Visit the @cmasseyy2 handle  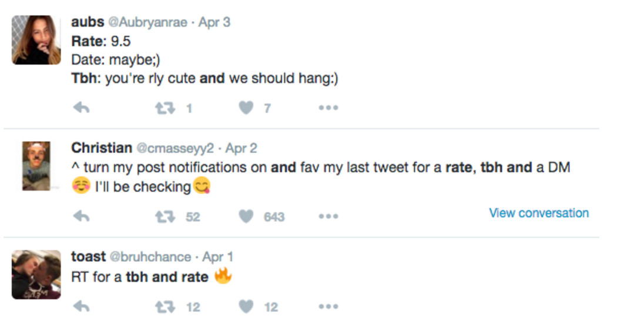pyautogui.click(x=175, y=148)
